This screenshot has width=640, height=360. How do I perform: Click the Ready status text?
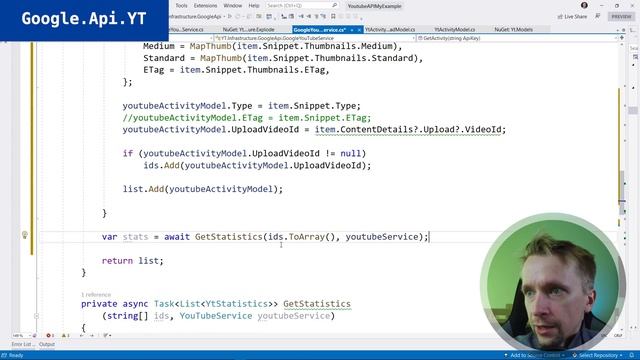point(16,355)
